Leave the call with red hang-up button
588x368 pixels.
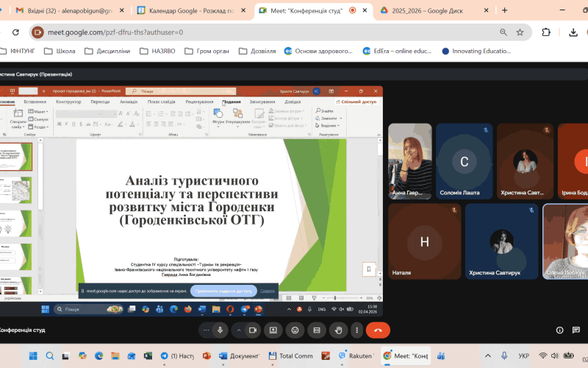[378, 330]
